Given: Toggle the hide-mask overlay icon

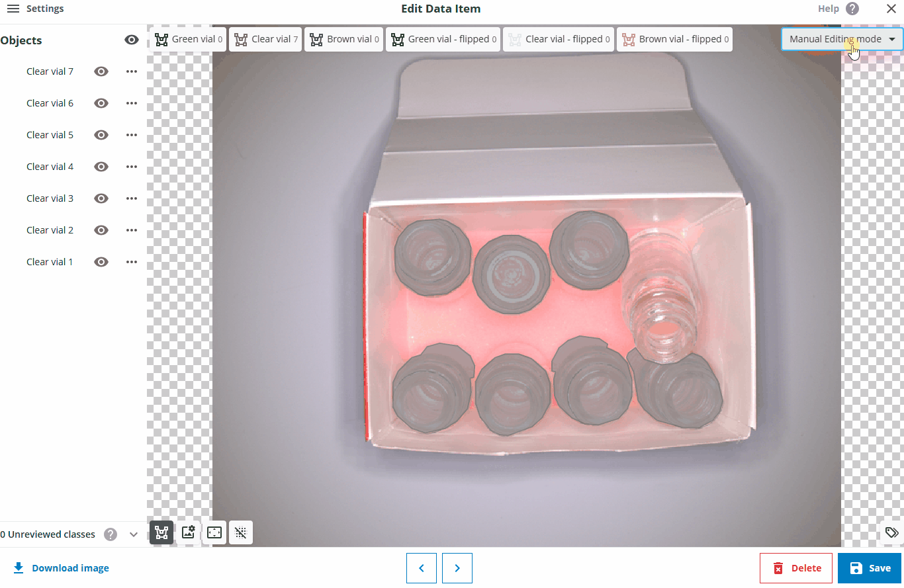Looking at the screenshot, I should [x=241, y=532].
